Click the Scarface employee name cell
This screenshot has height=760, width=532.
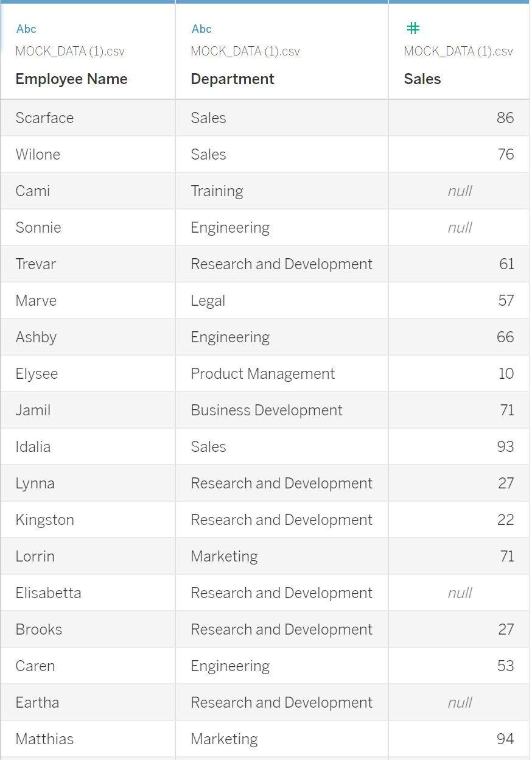coord(44,118)
